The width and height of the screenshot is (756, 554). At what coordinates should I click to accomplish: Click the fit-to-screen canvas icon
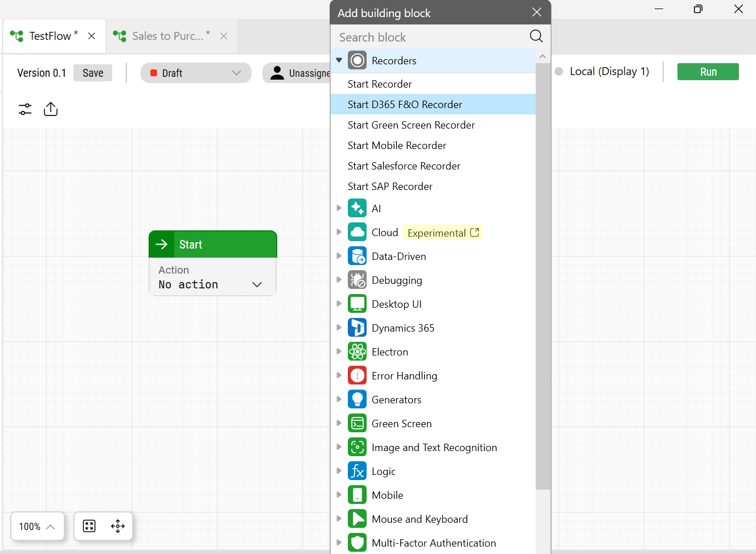click(89, 526)
